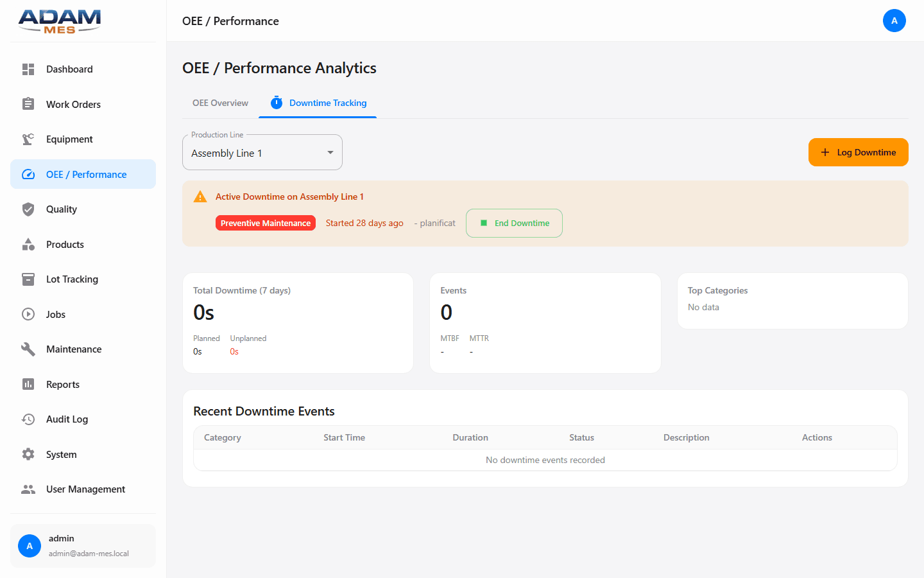Open Reports via the chart icon
Screen dimensions: 924x578
pos(28,384)
